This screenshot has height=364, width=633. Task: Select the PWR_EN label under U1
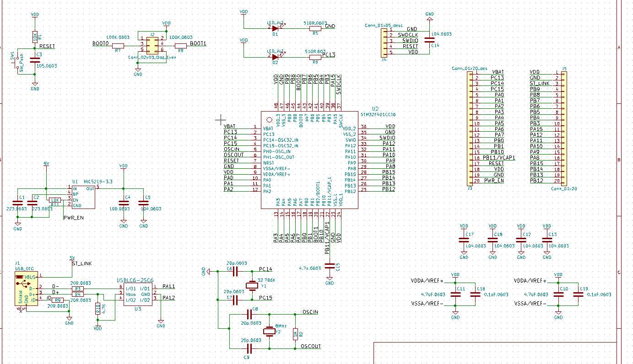[74, 218]
